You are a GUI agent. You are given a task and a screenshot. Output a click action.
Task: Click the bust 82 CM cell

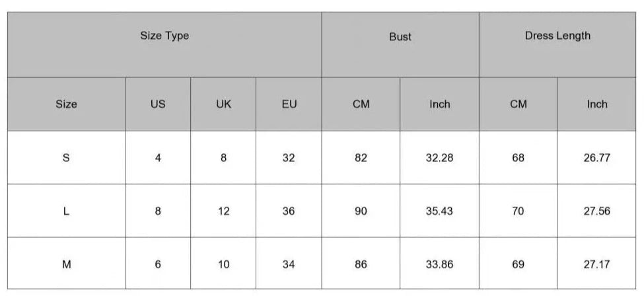coord(361,158)
